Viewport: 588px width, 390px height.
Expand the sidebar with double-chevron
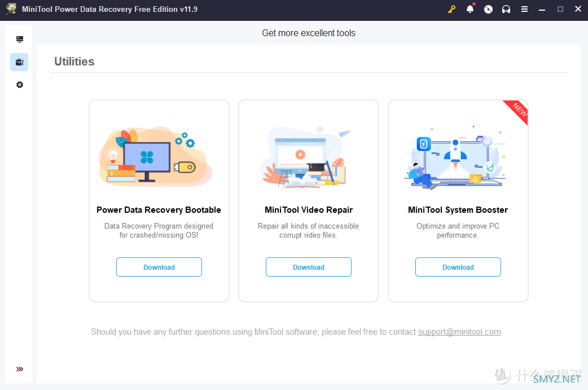20,369
